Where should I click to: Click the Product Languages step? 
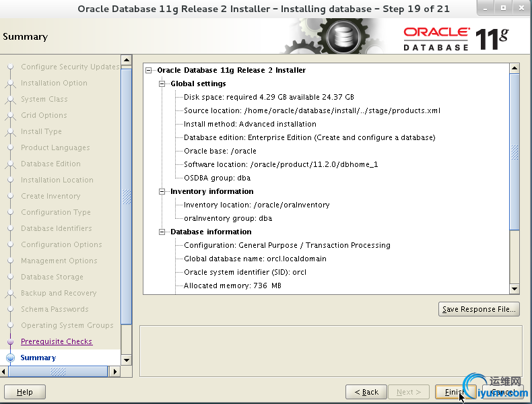click(55, 148)
